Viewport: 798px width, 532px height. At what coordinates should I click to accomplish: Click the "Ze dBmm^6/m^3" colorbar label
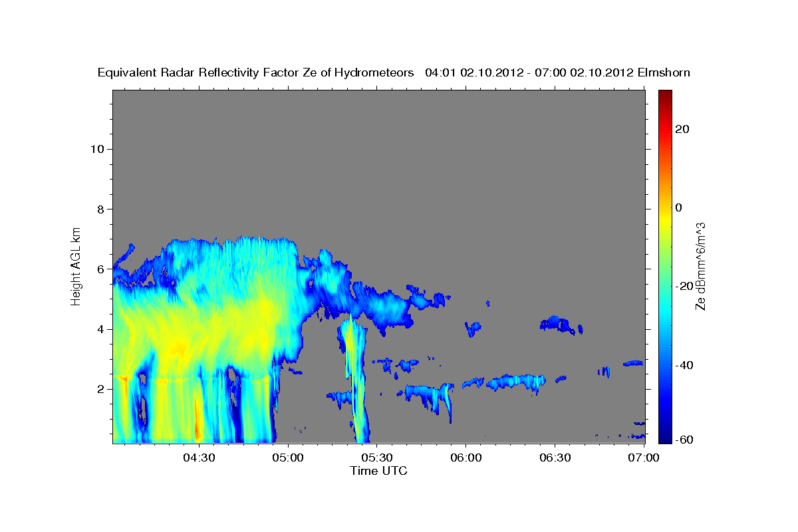point(700,266)
